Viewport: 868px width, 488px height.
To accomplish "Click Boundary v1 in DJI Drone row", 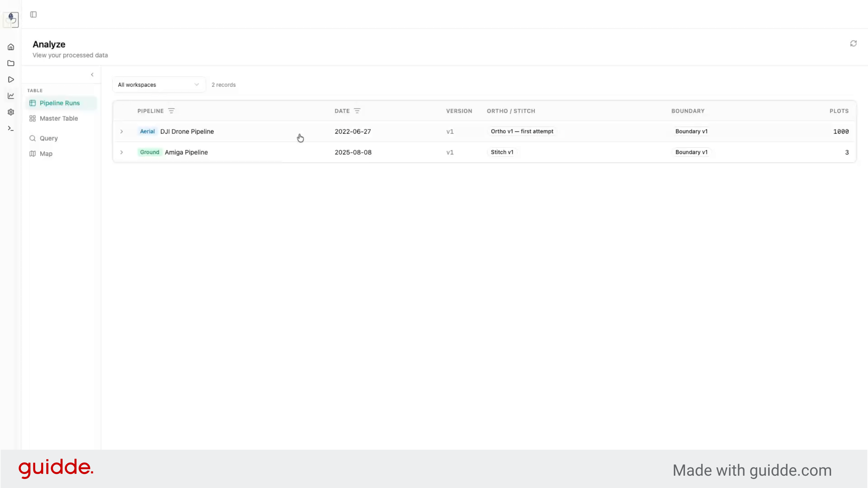I will [691, 131].
